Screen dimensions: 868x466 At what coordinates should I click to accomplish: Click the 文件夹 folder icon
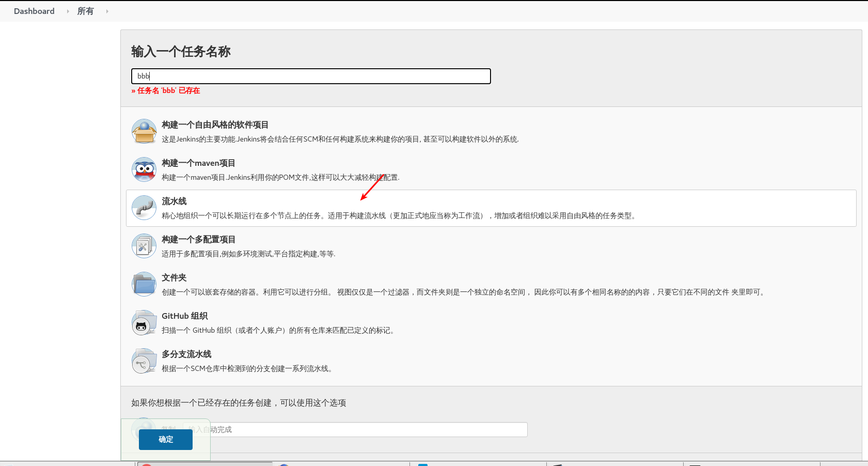(144, 284)
